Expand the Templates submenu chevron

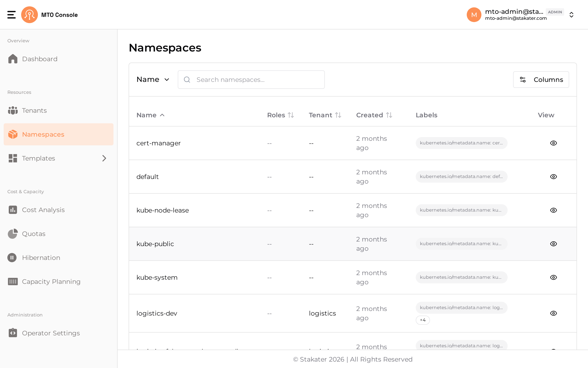point(104,158)
